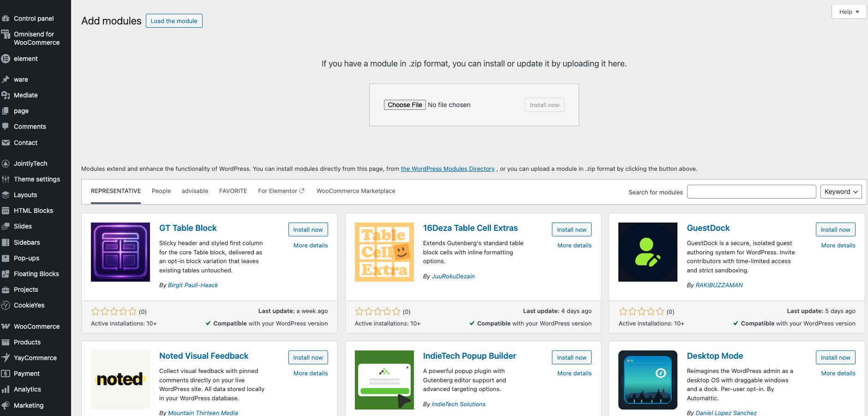
Task: Open the Analytics bar chart icon
Action: (x=6, y=389)
